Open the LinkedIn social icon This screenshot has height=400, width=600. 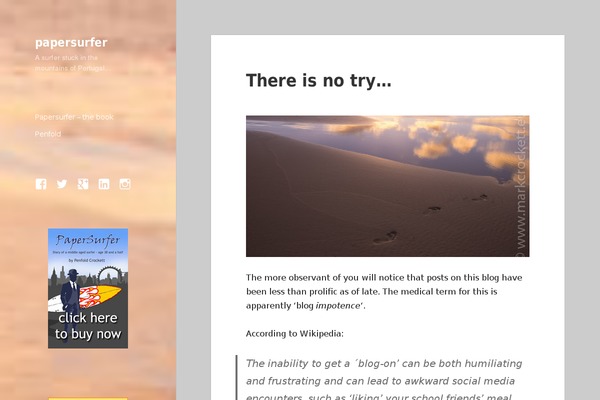[x=104, y=184]
